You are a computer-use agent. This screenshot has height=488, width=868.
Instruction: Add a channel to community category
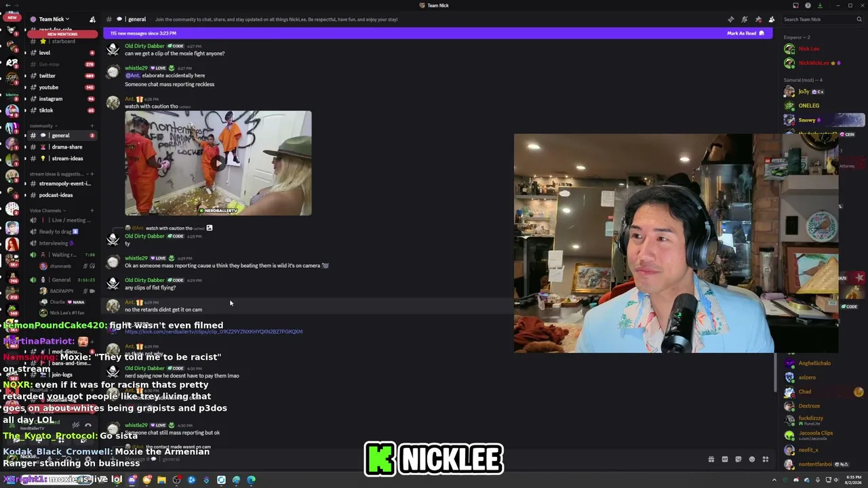point(93,125)
